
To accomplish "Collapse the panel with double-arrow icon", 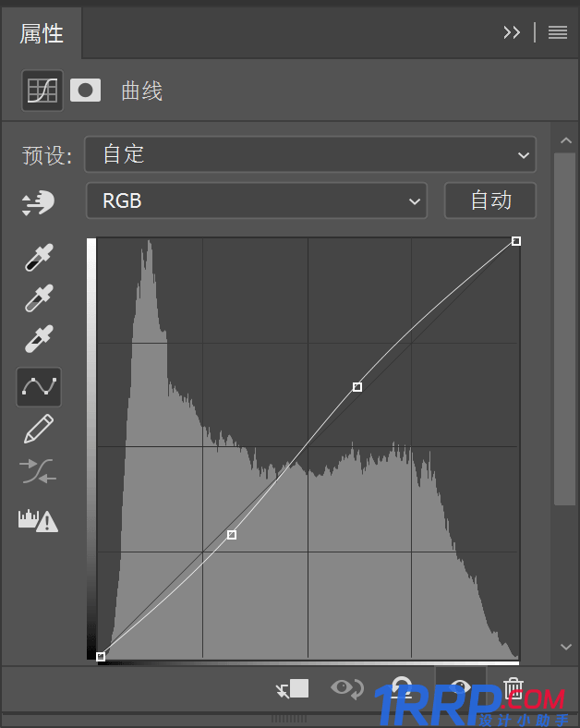I will click(512, 32).
